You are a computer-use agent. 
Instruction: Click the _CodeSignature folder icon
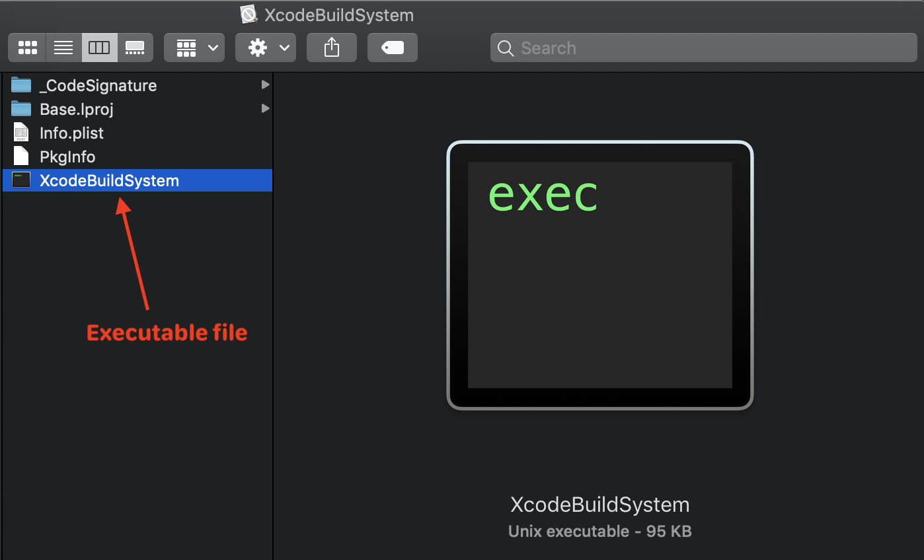click(x=21, y=85)
